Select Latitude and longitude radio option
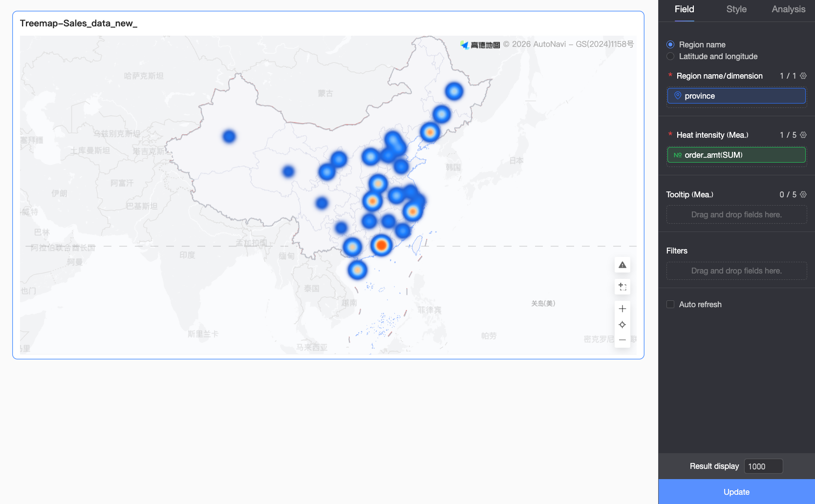 670,56
